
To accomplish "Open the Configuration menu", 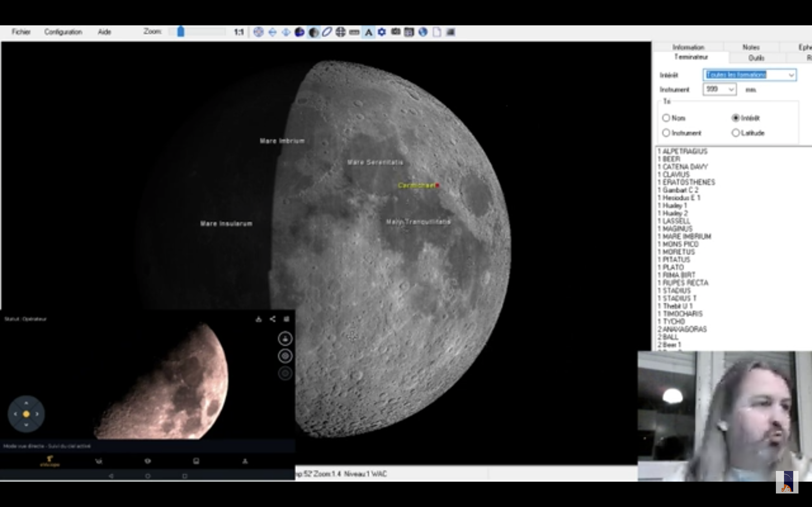I will (x=63, y=32).
